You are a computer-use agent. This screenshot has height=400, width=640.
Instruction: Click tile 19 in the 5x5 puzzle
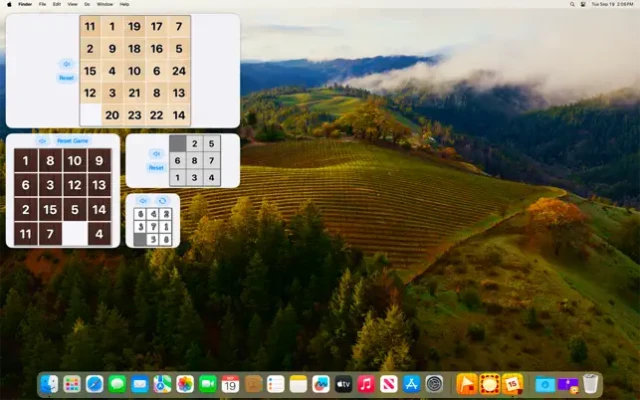coord(134,27)
